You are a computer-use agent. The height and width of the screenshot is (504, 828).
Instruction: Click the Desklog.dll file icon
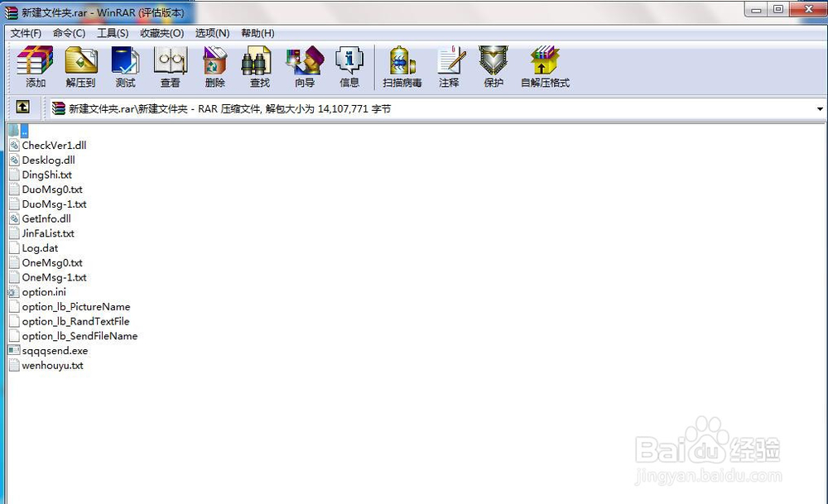(14, 160)
